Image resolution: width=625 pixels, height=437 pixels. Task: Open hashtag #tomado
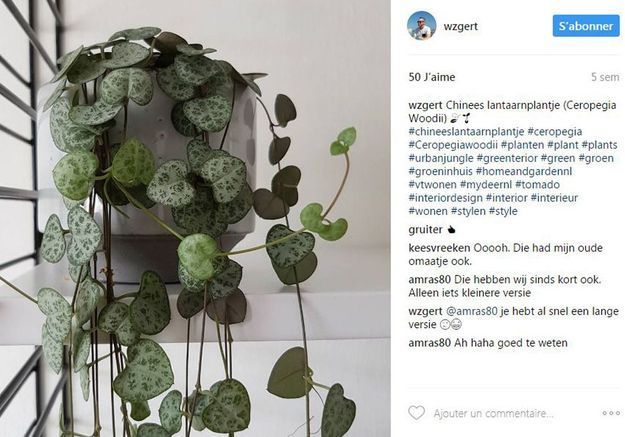pyautogui.click(x=537, y=185)
